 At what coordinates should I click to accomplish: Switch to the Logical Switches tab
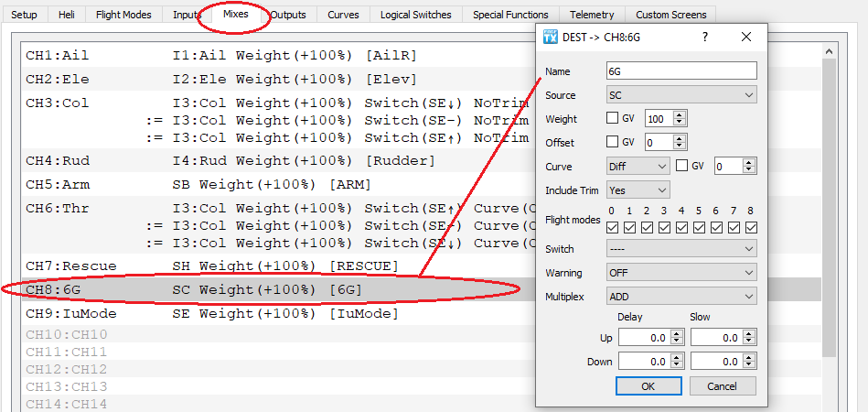point(416,15)
